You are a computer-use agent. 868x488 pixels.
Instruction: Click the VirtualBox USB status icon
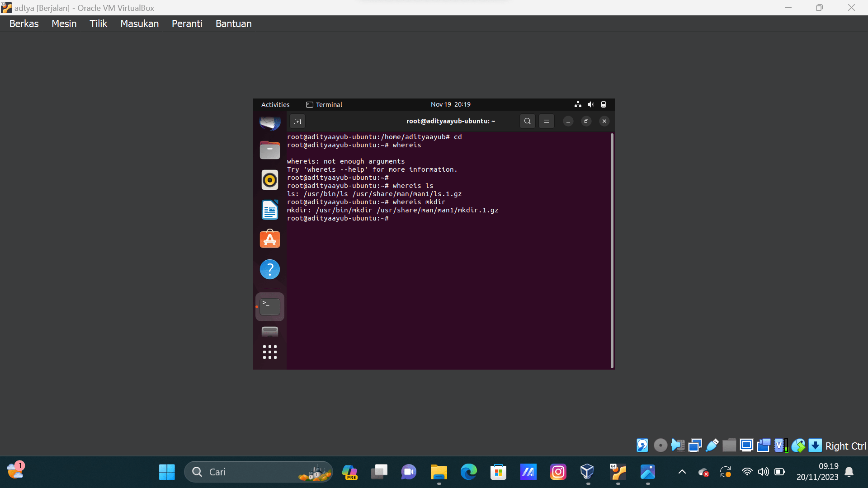712,446
